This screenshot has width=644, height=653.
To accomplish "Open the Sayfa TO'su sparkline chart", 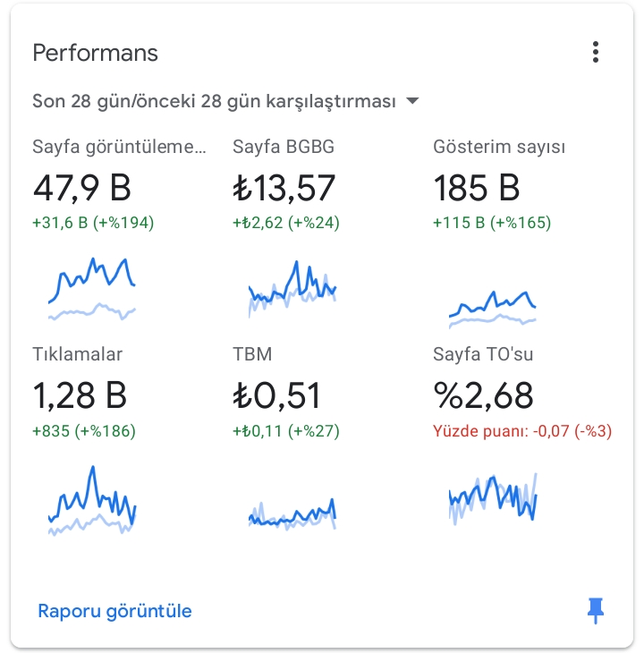I will coord(493,498).
